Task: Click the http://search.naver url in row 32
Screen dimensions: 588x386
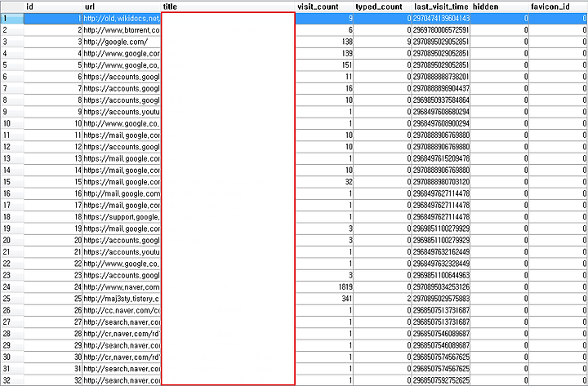Action: (x=121, y=380)
